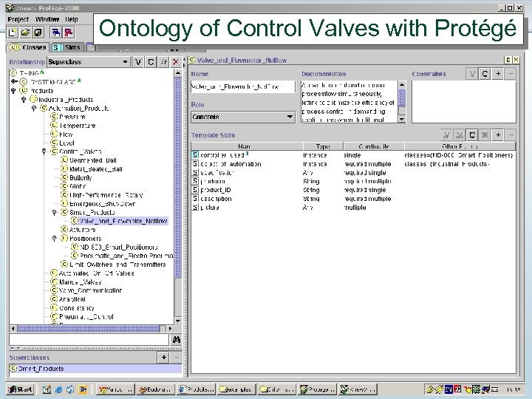
Task: Click the Protege taskbar button
Action: point(317,389)
